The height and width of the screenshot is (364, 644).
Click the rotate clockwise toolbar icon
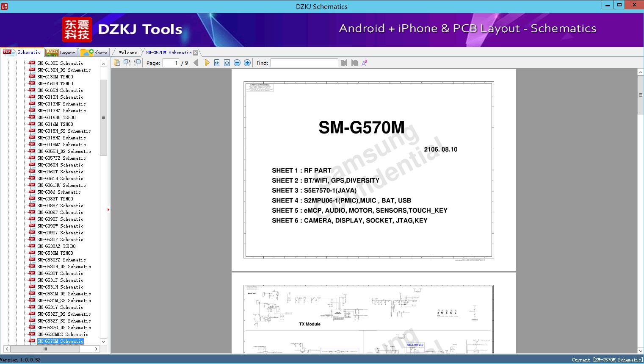pyautogui.click(x=137, y=63)
